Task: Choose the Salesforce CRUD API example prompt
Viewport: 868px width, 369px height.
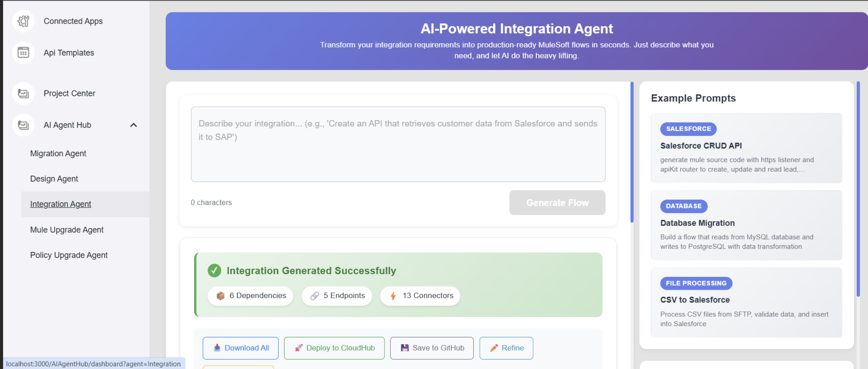Action: click(746, 148)
